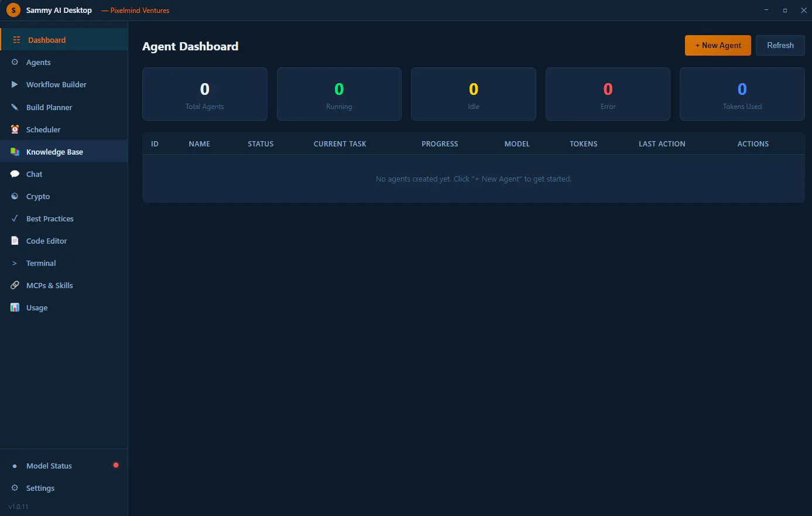Open the Agents page
812x516 pixels.
point(64,62)
